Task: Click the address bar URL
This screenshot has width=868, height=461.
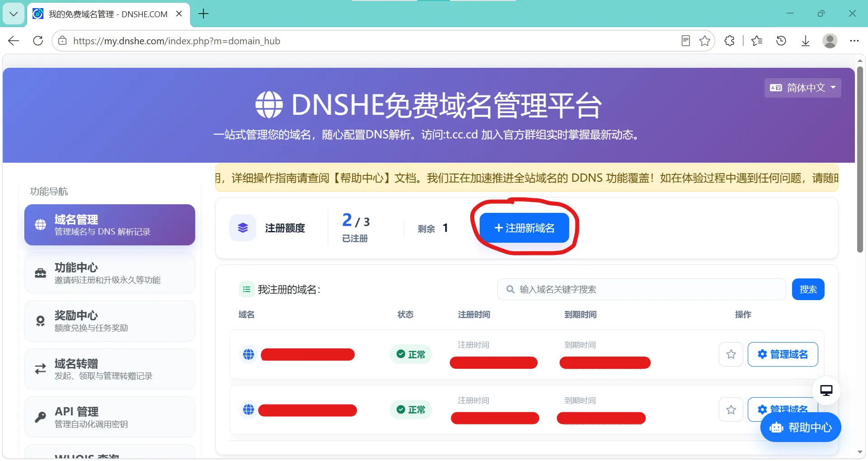Action: click(177, 41)
